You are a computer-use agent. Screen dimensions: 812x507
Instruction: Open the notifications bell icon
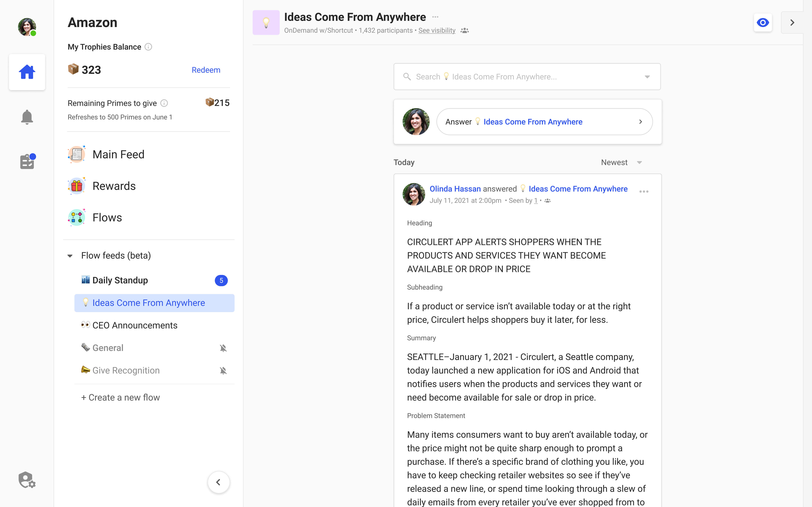pyautogui.click(x=27, y=117)
